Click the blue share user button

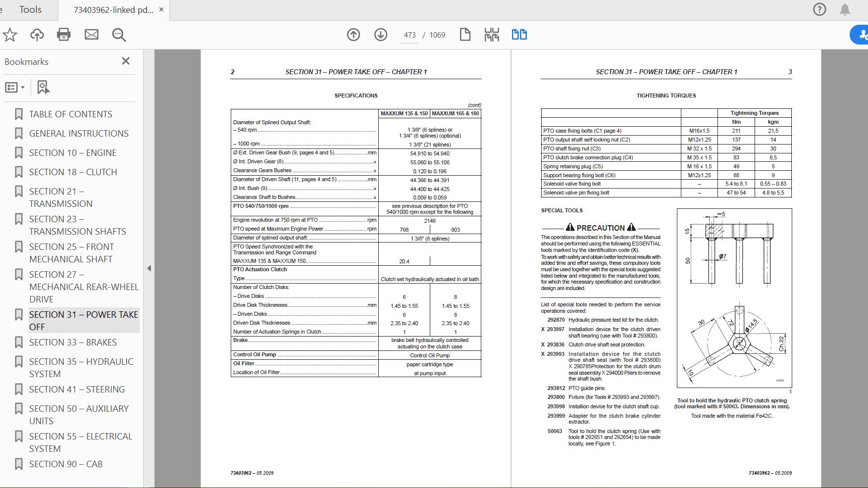pos(861,35)
